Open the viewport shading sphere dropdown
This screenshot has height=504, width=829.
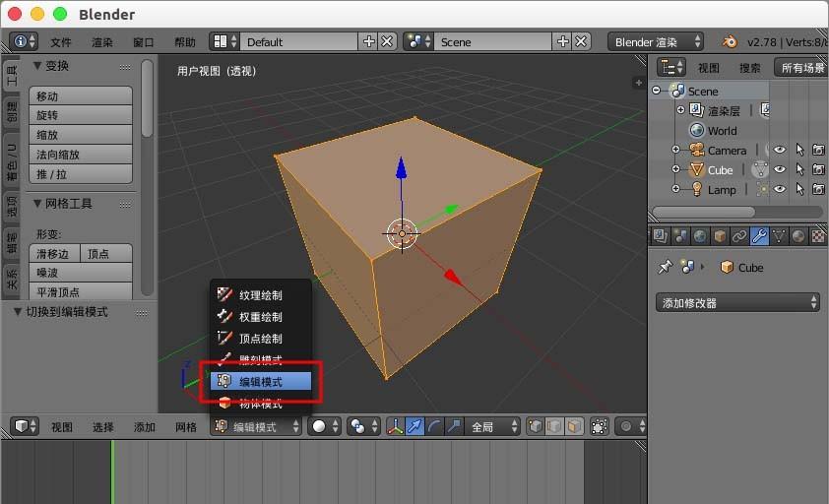(324, 426)
